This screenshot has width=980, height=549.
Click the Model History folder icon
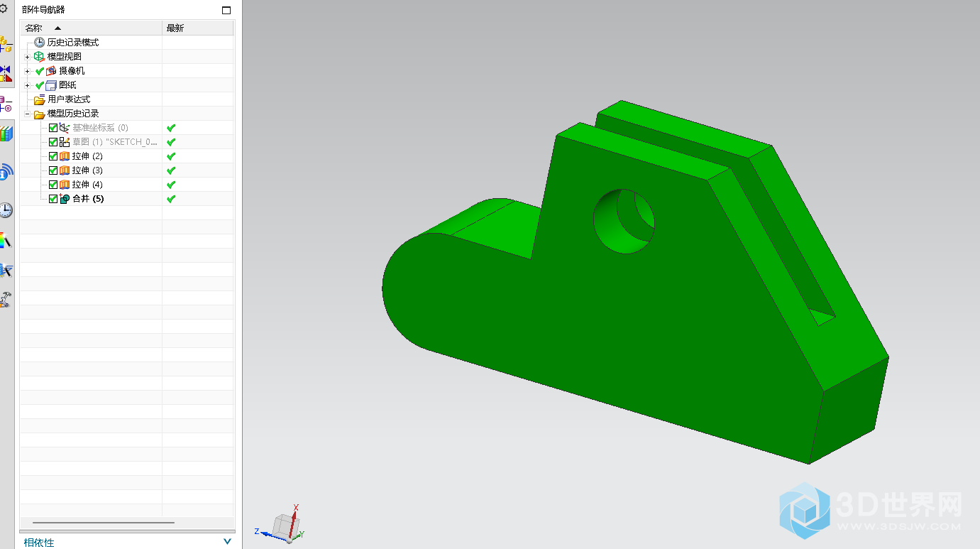pos(39,114)
